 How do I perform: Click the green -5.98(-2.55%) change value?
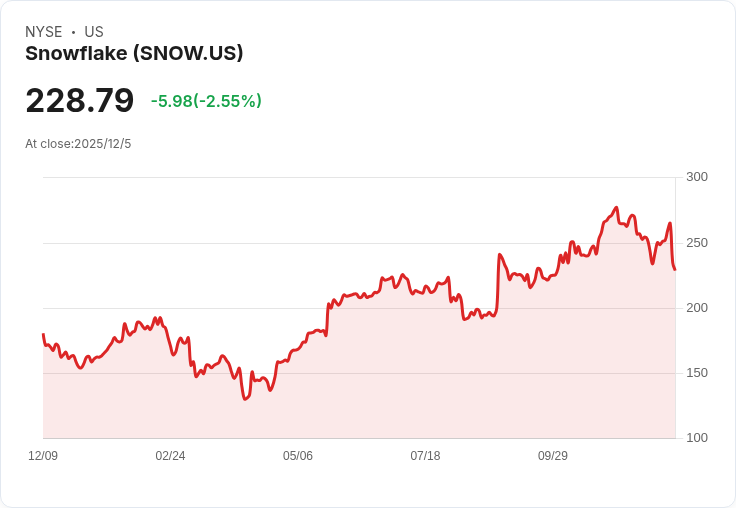206,101
